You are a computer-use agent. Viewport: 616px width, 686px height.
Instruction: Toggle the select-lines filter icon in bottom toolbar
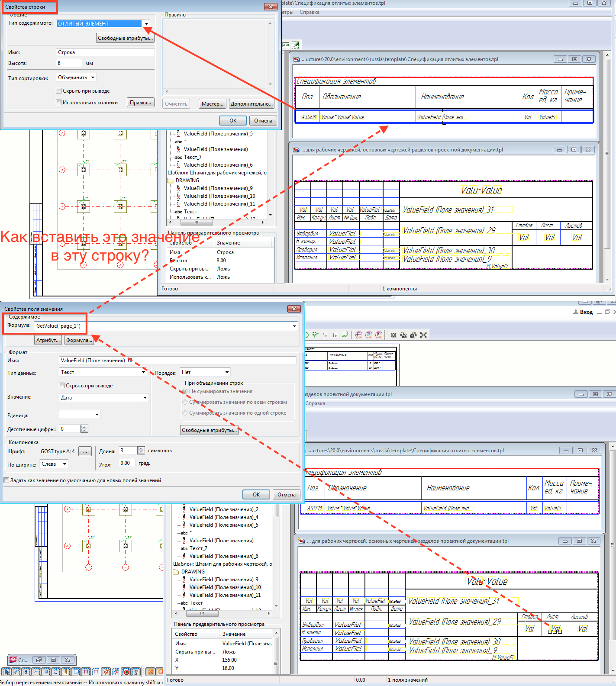point(16,672)
